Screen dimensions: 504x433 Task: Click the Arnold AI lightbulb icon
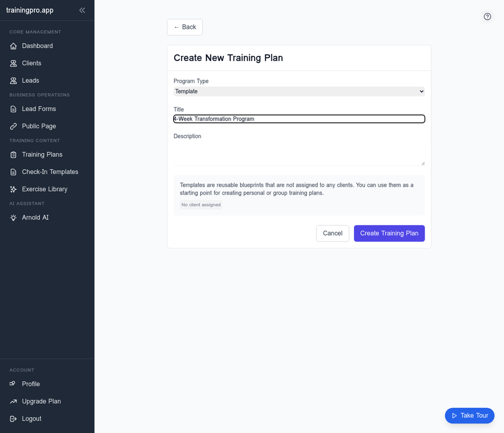click(x=14, y=218)
